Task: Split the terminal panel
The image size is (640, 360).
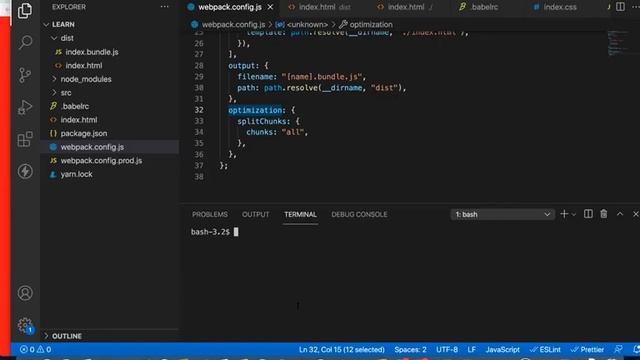Action: pyautogui.click(x=588, y=214)
